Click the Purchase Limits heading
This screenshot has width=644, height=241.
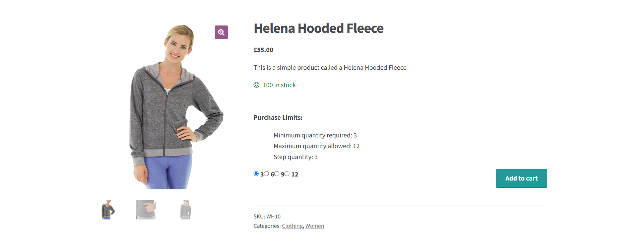(278, 117)
